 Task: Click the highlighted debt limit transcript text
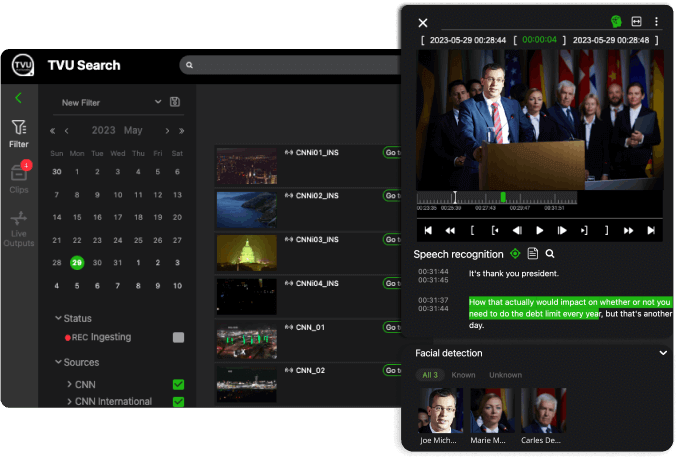click(569, 308)
